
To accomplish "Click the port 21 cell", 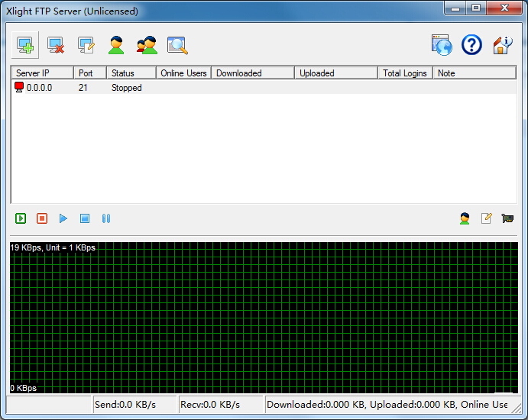I will [83, 88].
